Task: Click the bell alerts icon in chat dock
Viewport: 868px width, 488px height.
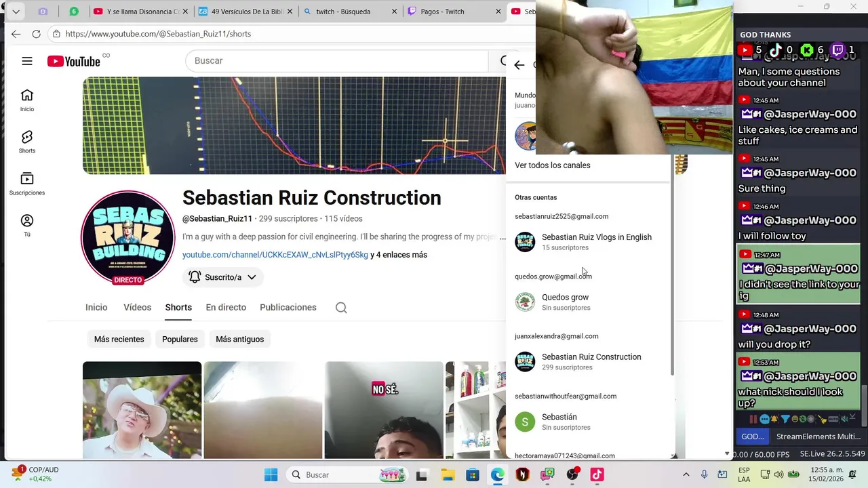Action: tap(775, 419)
